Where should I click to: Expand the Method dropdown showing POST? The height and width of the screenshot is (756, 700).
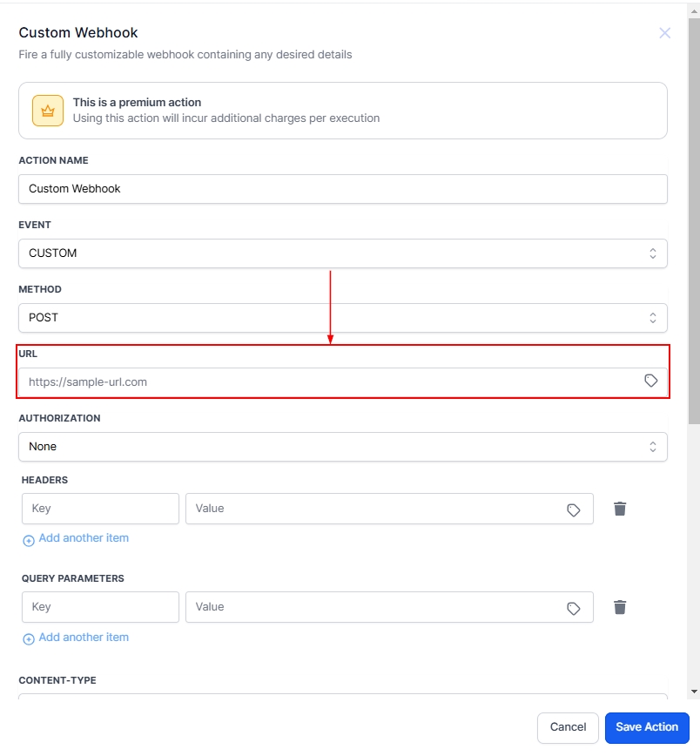tap(342, 318)
